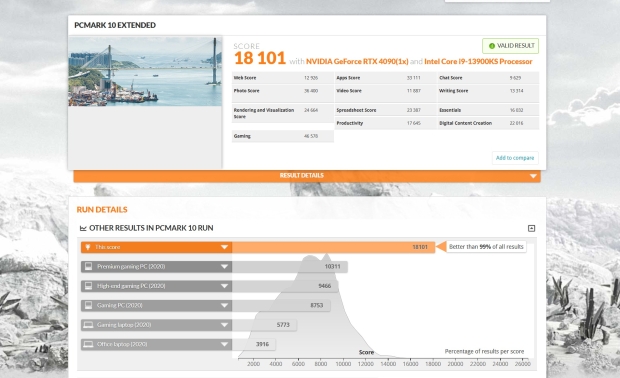Open the Gaming laptop (2020) dropdown arrow
The width and height of the screenshot is (620, 378).
[x=224, y=325]
